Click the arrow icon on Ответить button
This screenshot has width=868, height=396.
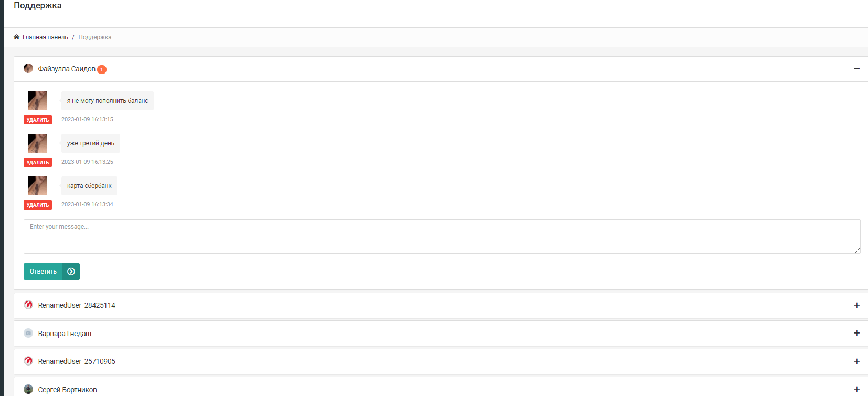click(x=71, y=272)
